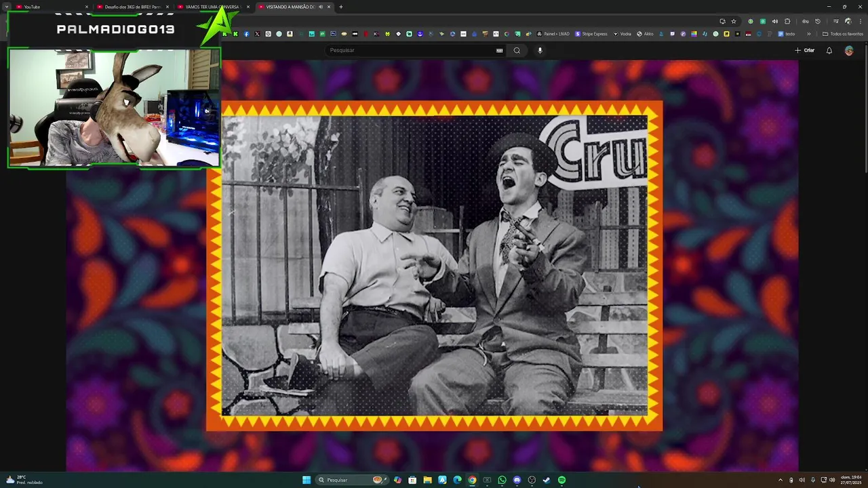Open the 'Painel + LIVAD' bookmark

(x=553, y=34)
